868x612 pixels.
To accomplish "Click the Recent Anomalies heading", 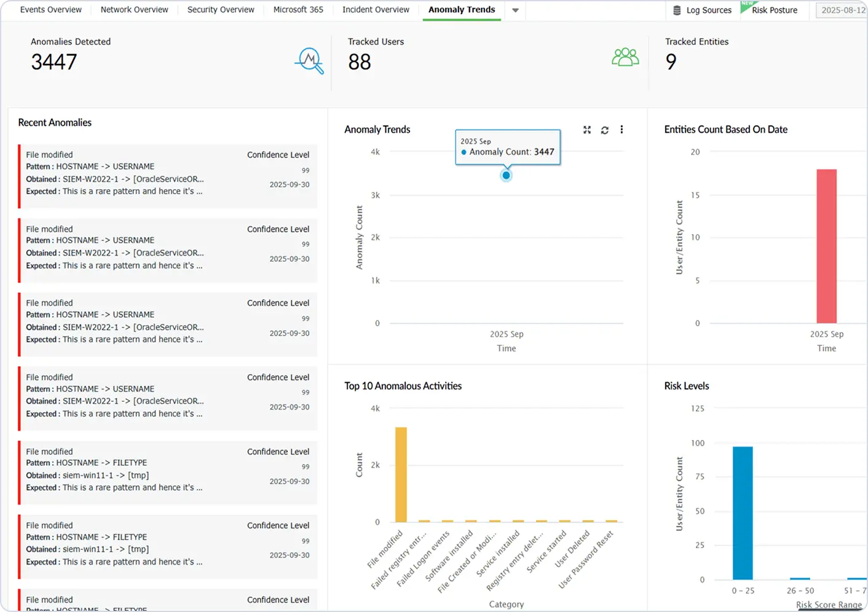I will [x=55, y=123].
